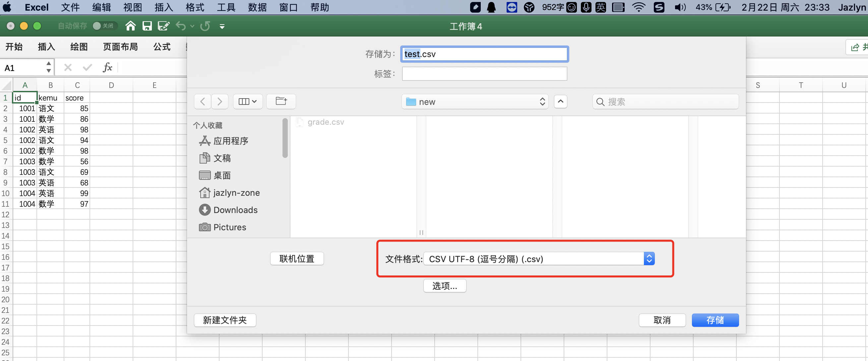Click the new folder icon in dialog toolbar
Image resolution: width=868 pixels, height=361 pixels.
point(281,102)
